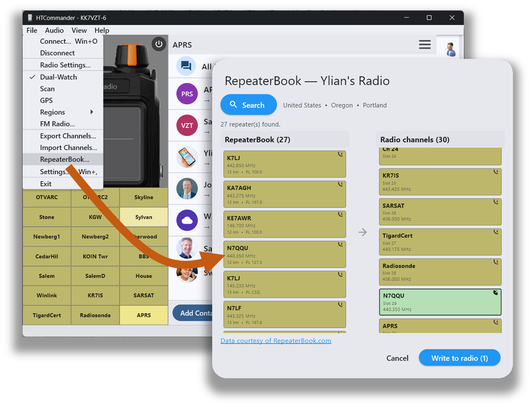532x407 pixels.
Task: Choose Disconnect from the File menu
Action: tap(63, 53)
